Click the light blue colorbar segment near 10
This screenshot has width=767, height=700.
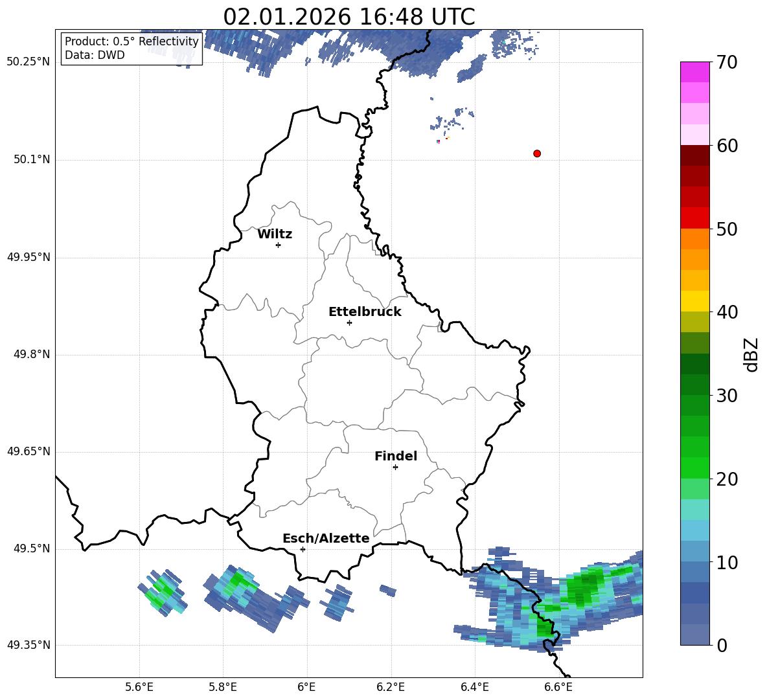pyautogui.click(x=694, y=551)
